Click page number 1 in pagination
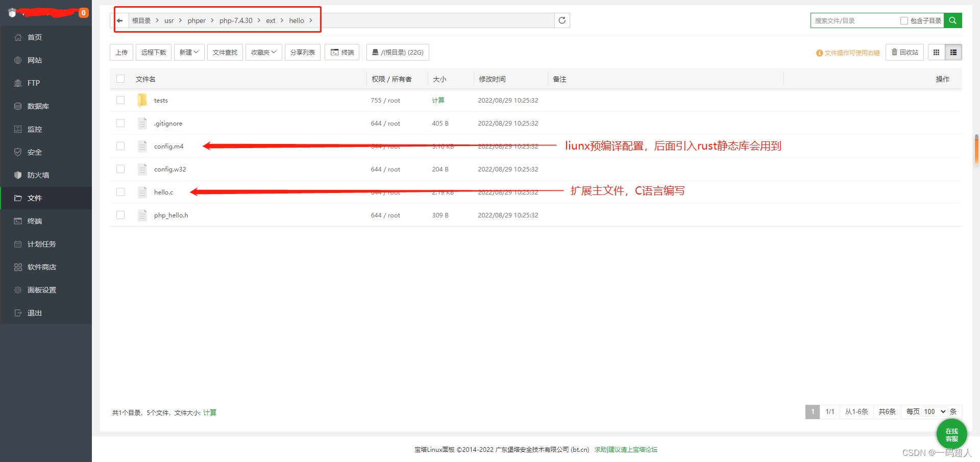This screenshot has height=462, width=980. (813, 411)
